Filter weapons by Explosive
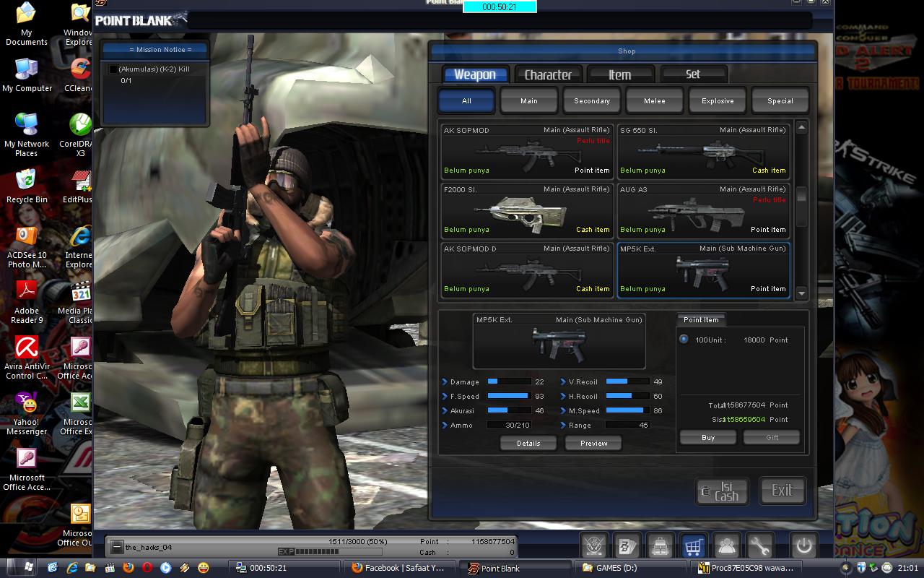 tap(718, 101)
